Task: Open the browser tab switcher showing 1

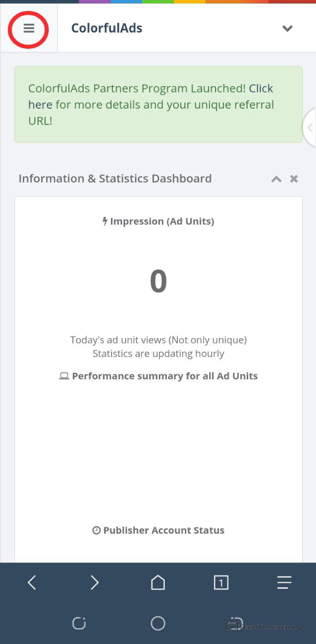Action: [221, 583]
